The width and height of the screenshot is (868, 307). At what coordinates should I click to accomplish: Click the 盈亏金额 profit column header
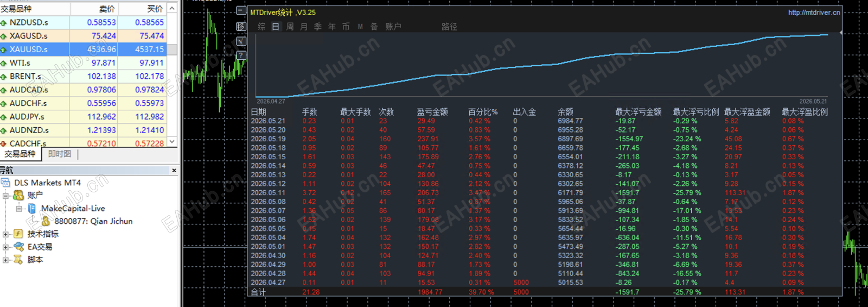click(x=432, y=112)
